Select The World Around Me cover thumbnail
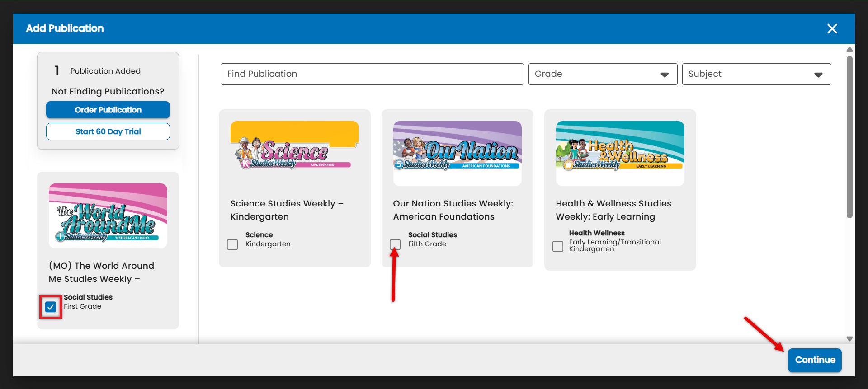Viewport: 868px width, 389px height. tap(108, 216)
